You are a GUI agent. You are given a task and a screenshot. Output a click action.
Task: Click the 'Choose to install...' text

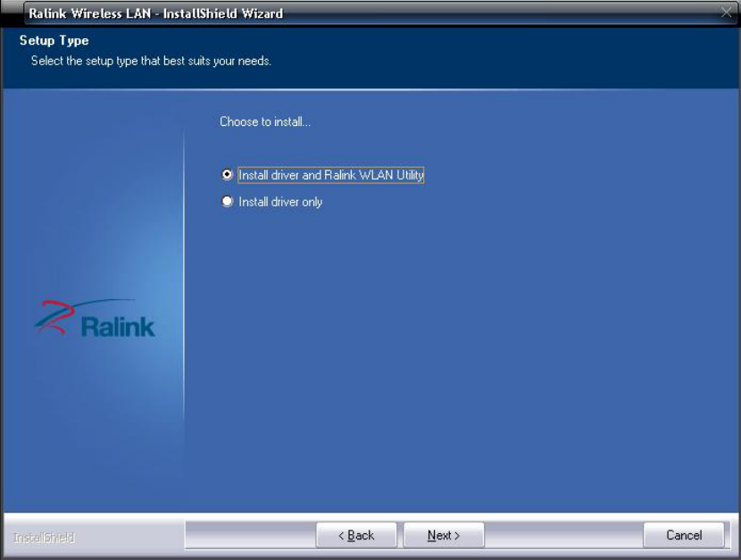265,122
